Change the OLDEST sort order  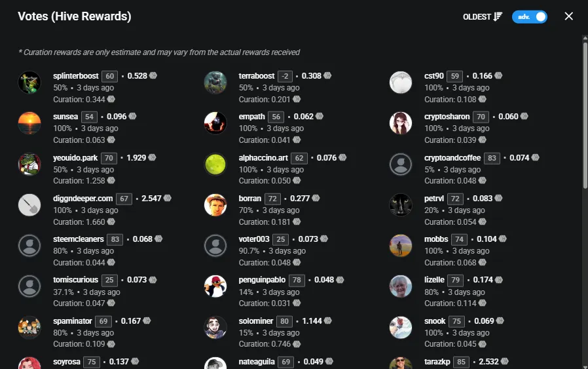coord(482,17)
